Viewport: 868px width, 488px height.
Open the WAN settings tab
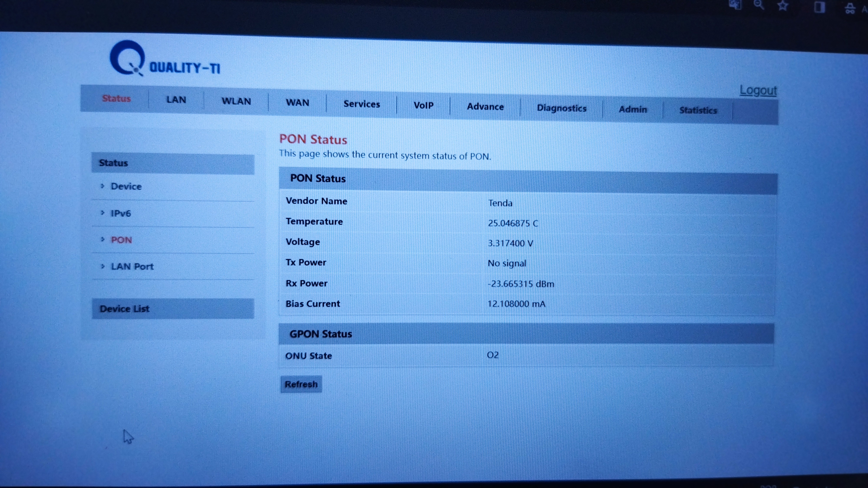point(297,102)
